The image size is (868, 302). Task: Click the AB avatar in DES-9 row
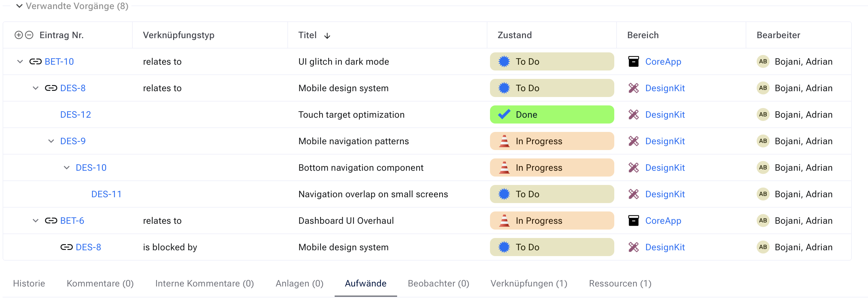[x=763, y=141]
